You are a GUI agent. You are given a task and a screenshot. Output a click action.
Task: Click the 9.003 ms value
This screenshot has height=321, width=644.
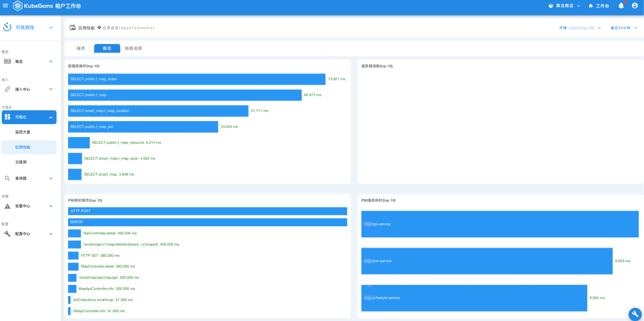tap(622, 261)
